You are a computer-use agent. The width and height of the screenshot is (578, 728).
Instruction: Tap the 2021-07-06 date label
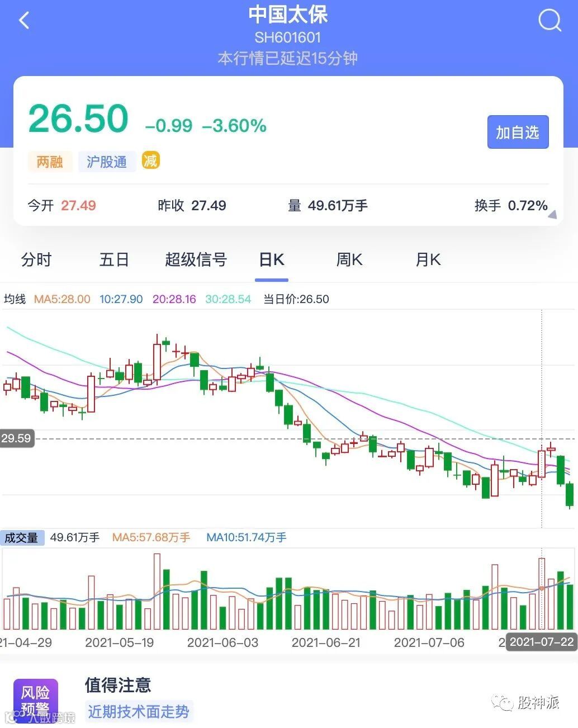pyautogui.click(x=429, y=642)
